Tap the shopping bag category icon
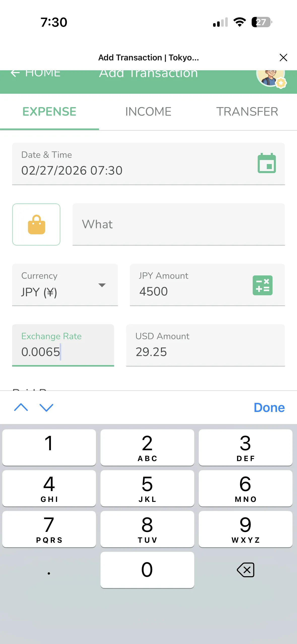 [36, 224]
